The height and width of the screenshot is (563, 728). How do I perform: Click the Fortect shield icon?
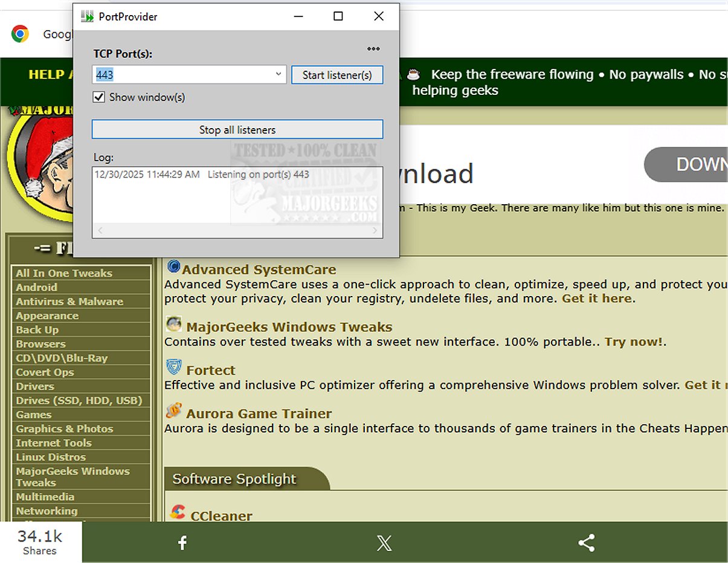(173, 367)
